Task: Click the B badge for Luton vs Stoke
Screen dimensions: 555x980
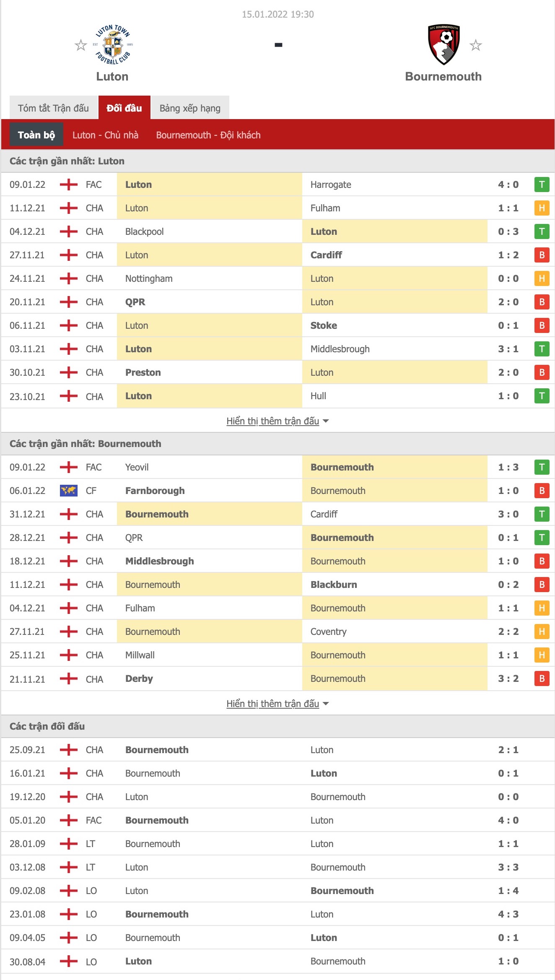Action: pos(542,325)
